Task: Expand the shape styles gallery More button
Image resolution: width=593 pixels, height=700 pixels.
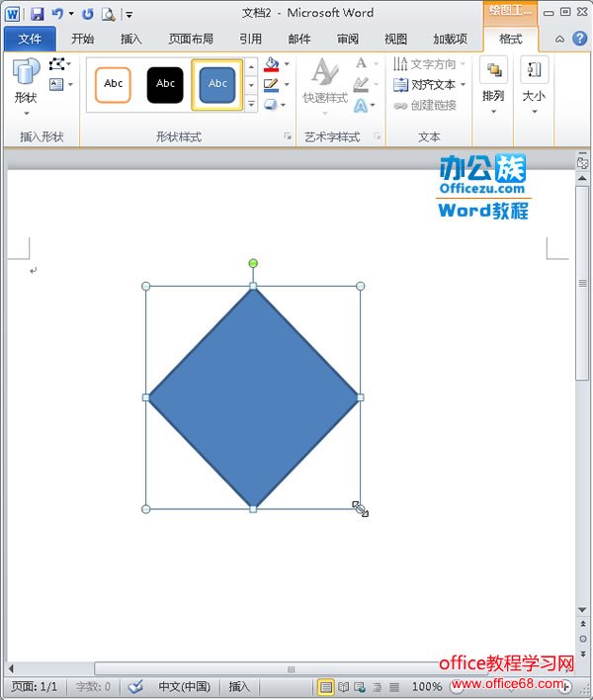Action: click(x=252, y=105)
